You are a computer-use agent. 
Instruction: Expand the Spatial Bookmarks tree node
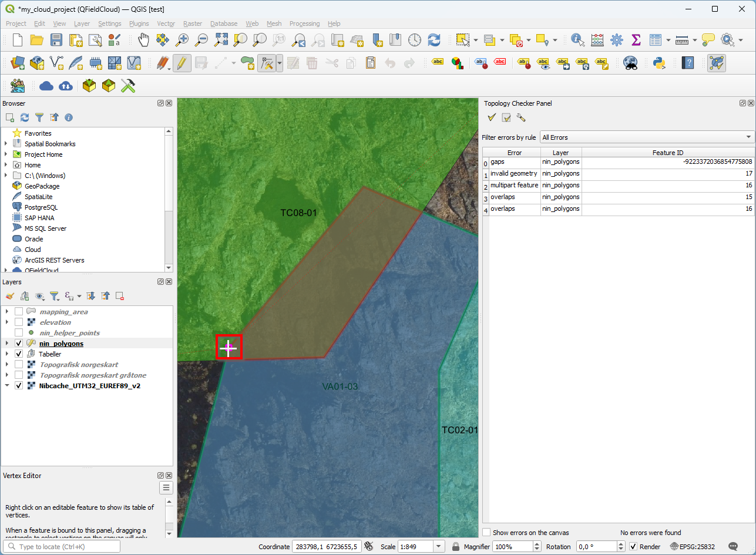[x=6, y=144]
